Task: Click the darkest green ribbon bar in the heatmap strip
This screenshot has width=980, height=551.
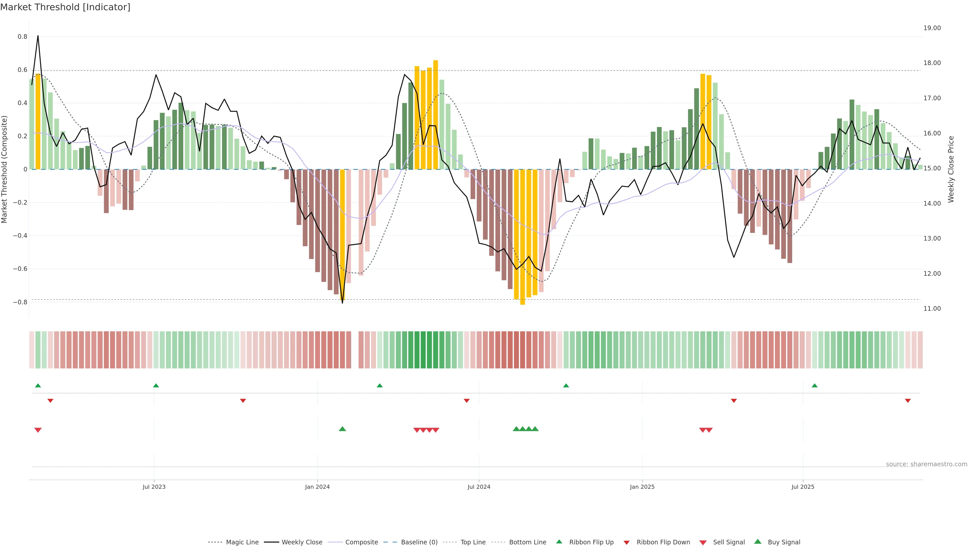Action: pos(423,349)
